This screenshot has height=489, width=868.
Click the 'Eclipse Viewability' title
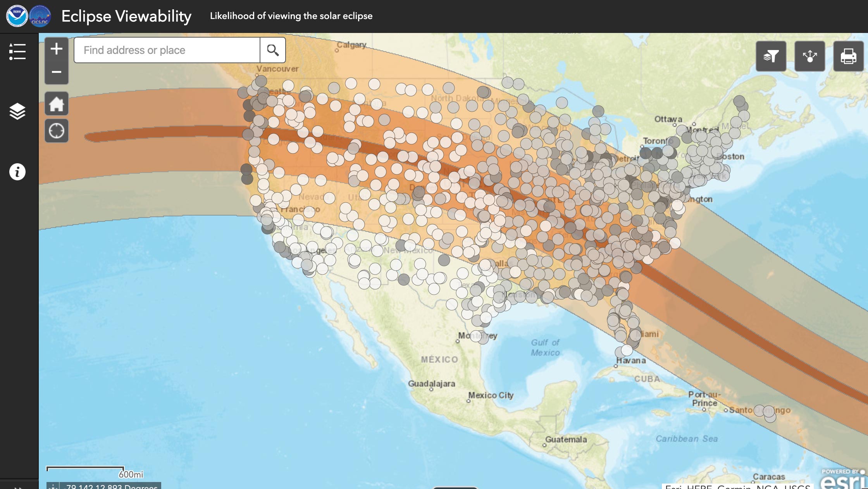[x=126, y=16]
